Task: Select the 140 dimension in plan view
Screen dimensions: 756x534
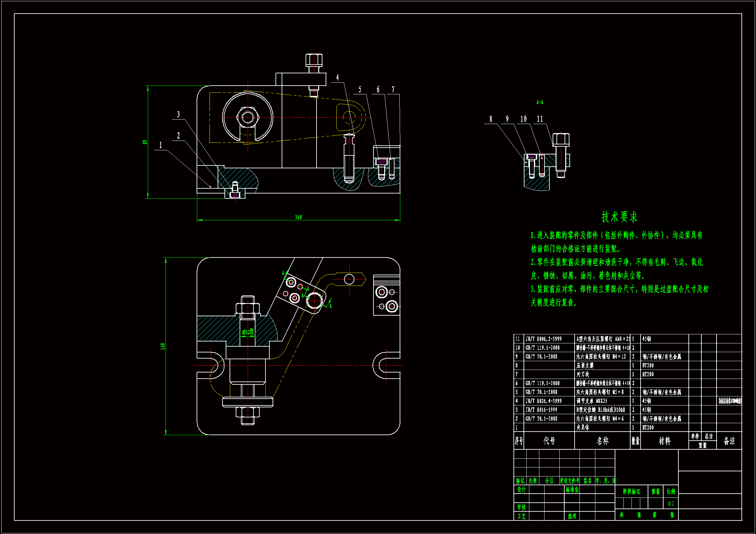Action: (163, 346)
